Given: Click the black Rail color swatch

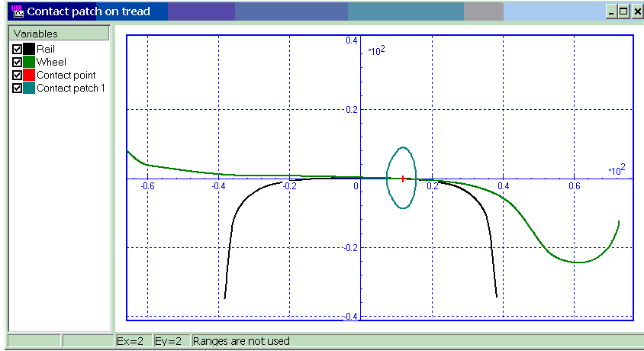Looking at the screenshot, I should (29, 50).
